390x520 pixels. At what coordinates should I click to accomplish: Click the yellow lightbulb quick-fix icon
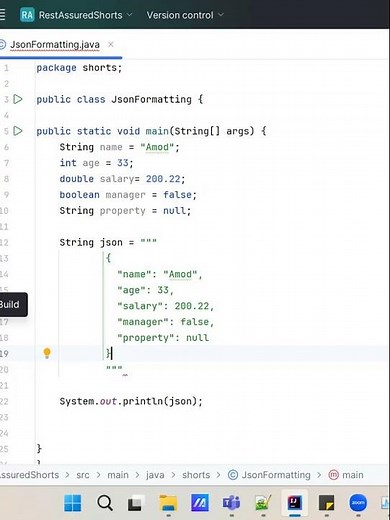point(47,353)
